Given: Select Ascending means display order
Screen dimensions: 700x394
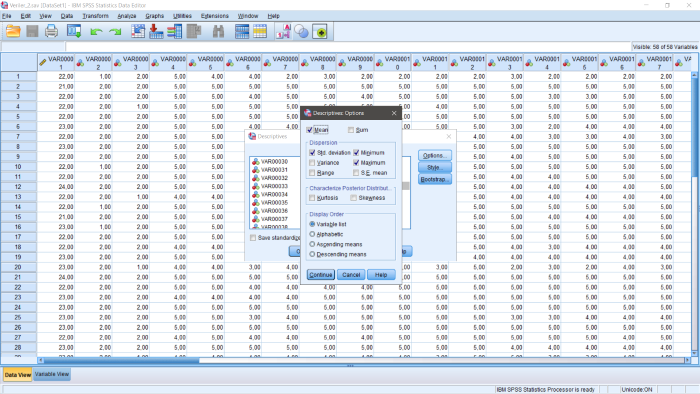Looking at the screenshot, I should point(312,244).
